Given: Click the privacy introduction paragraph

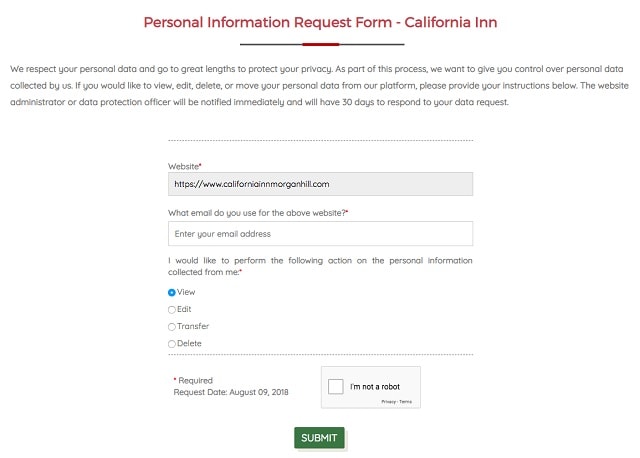Looking at the screenshot, I should point(319,85).
